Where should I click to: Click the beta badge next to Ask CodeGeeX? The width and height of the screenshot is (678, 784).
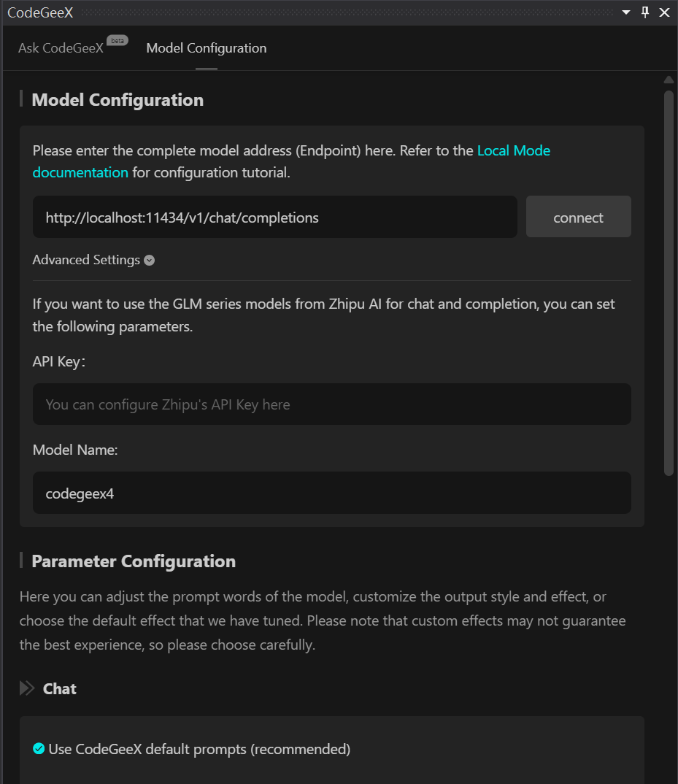[117, 40]
